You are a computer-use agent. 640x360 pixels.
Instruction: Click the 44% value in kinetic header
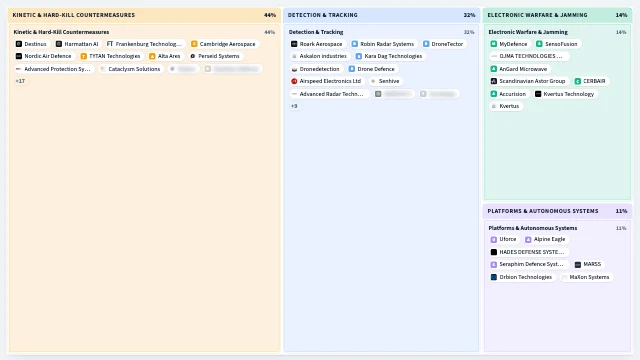tap(270, 15)
